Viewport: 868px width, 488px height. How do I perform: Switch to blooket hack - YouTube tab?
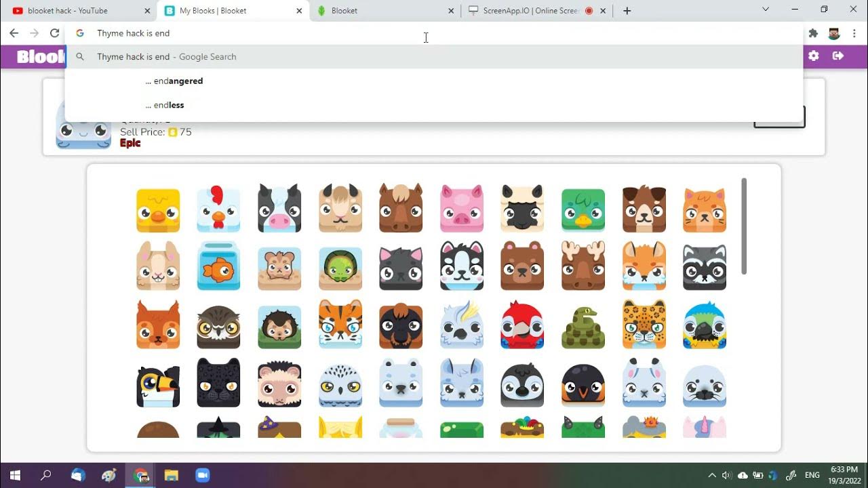[79, 11]
